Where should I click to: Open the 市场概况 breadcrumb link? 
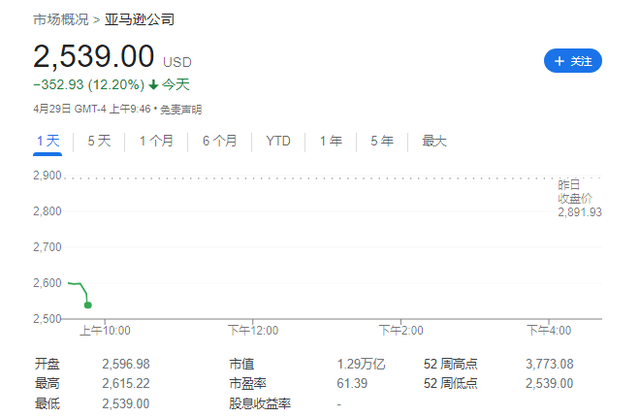point(59,20)
